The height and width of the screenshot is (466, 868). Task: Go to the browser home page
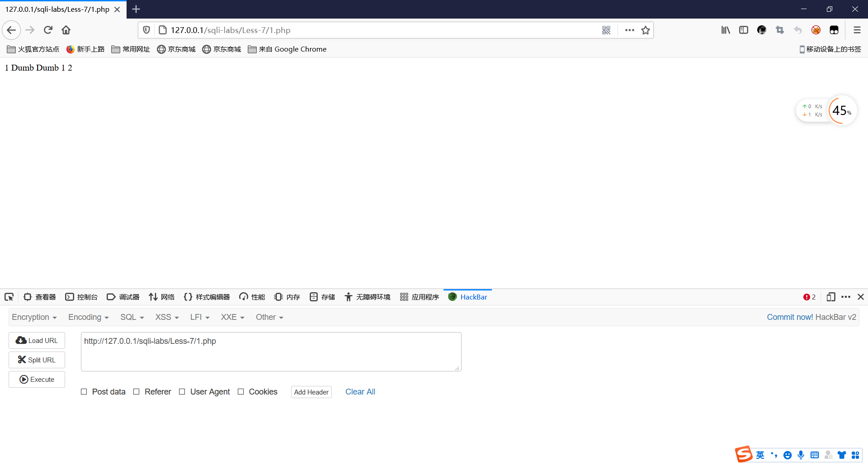coord(66,30)
